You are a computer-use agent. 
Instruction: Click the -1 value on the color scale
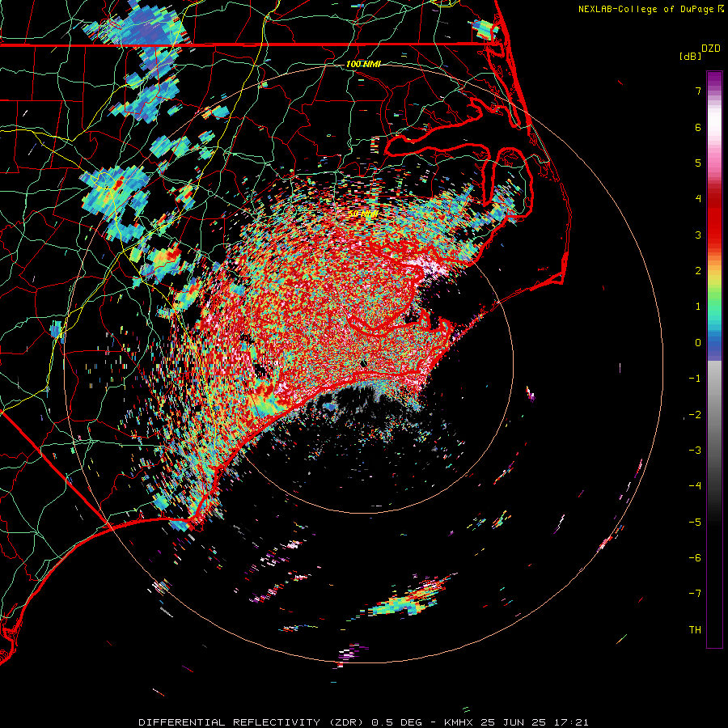695,379
